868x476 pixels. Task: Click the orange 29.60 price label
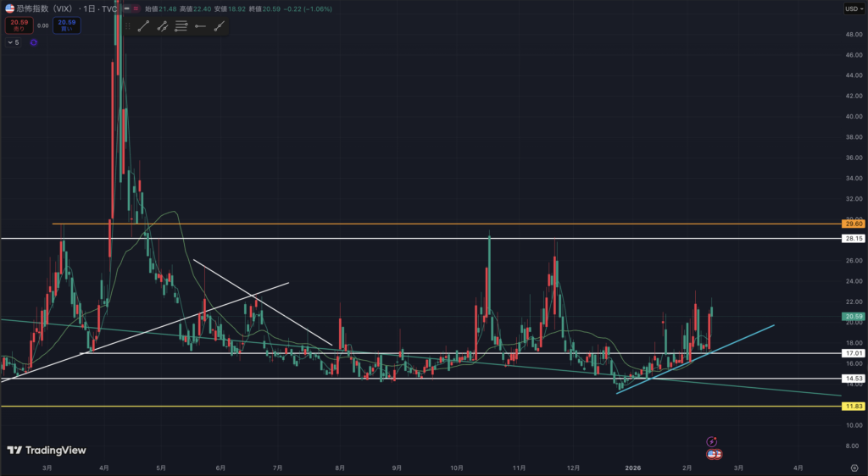click(x=853, y=224)
